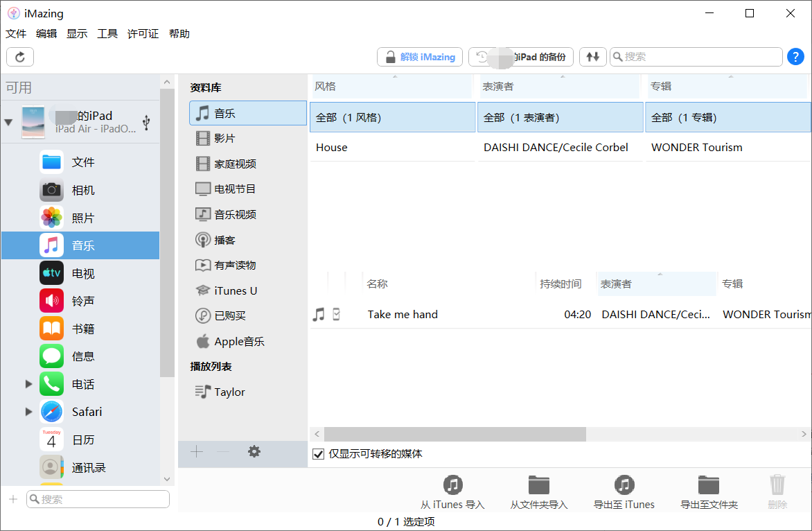Expand the Safari tree arrow
Screen dimensions: 812x531
pos(29,412)
